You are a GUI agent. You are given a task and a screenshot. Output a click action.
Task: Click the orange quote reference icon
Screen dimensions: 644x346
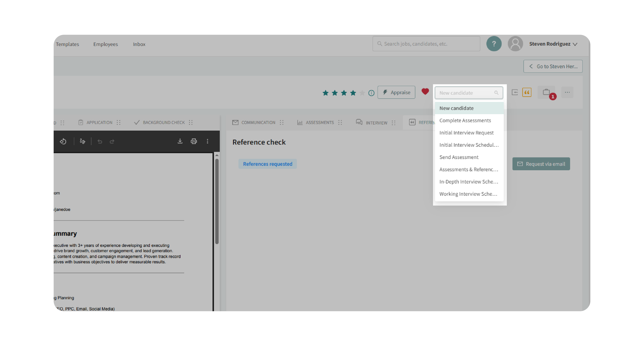(527, 92)
